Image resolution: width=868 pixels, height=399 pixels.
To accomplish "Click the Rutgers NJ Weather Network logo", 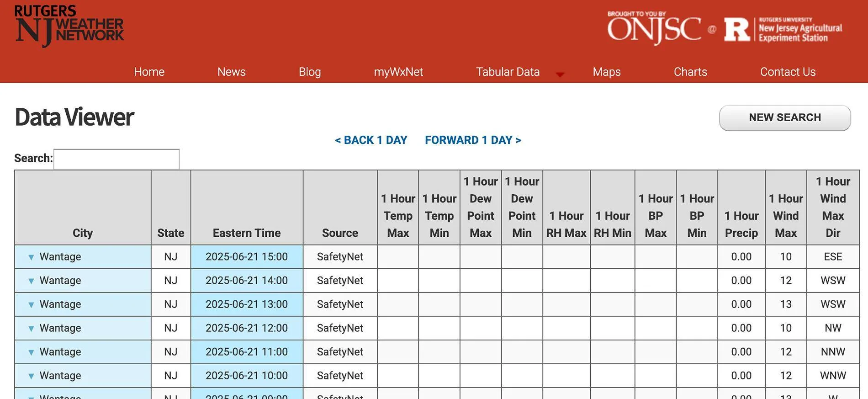I will click(x=69, y=26).
